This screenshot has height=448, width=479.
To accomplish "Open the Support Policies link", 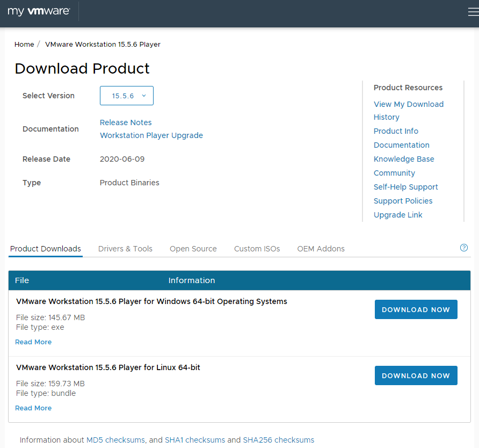I will (403, 201).
